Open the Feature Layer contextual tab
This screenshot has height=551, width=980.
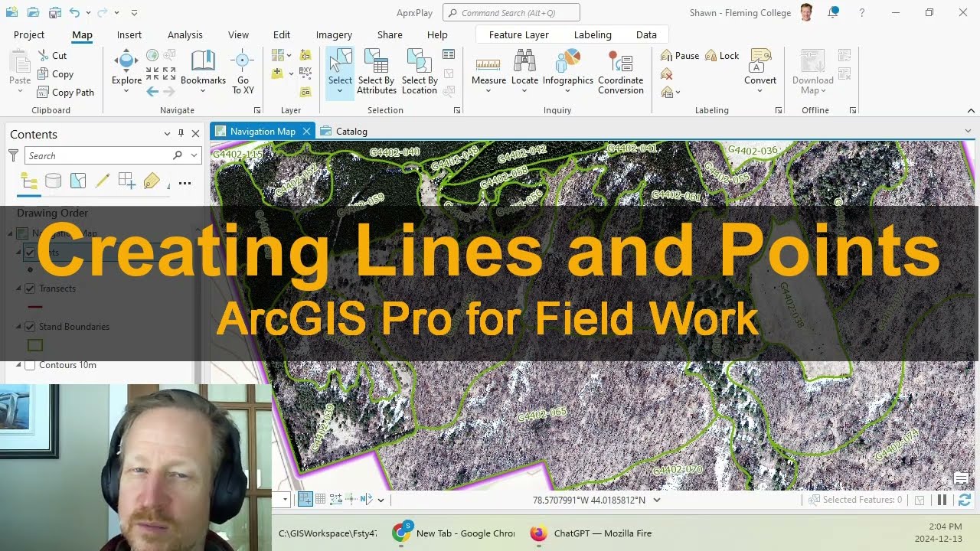coord(519,34)
